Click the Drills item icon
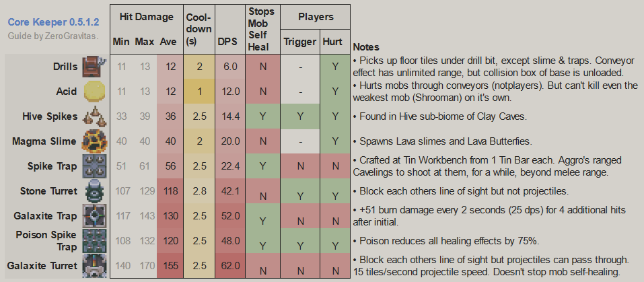644x282 pixels. (92, 67)
